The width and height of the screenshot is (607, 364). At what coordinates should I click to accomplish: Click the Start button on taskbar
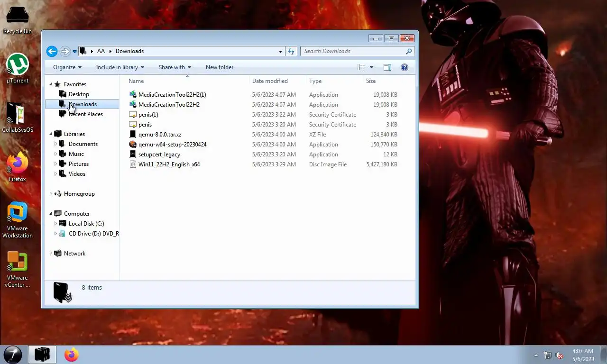(13, 355)
